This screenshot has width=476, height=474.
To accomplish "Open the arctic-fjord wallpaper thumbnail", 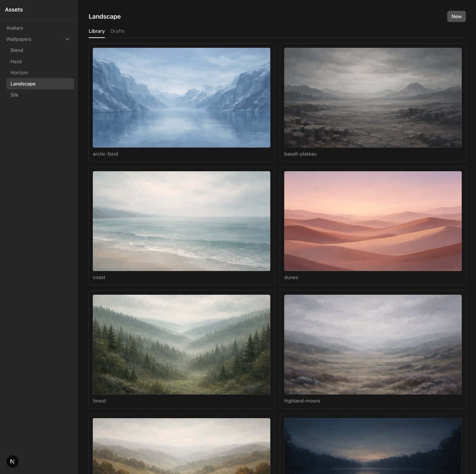I will click(181, 97).
